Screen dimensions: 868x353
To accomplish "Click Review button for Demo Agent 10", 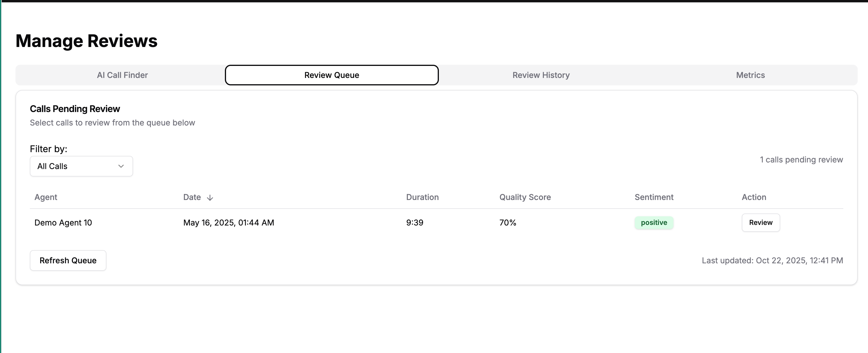I will coord(760,222).
